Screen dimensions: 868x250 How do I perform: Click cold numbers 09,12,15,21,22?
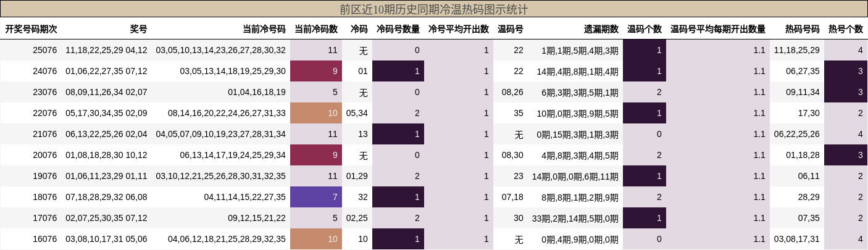point(257,219)
